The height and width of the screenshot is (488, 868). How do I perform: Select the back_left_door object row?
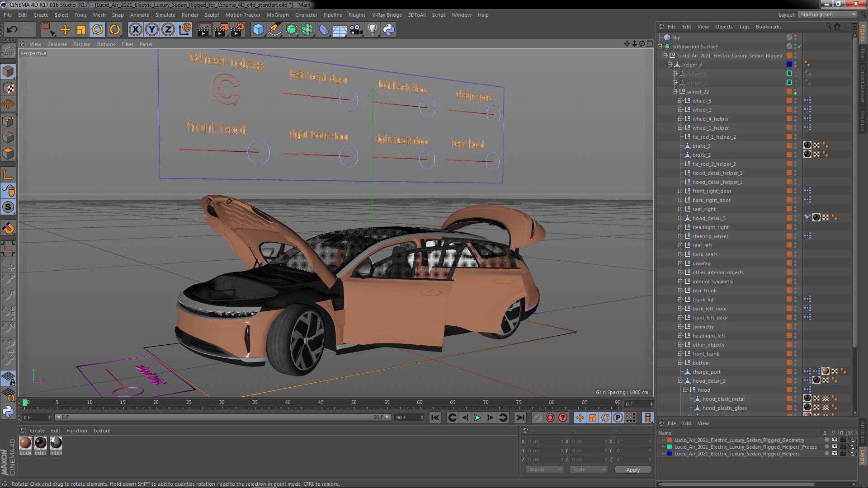pos(709,309)
